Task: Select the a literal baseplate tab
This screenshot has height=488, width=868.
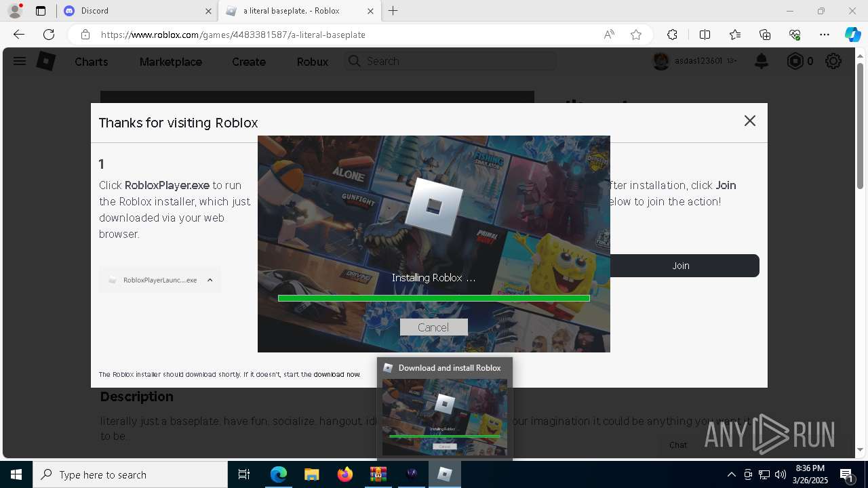Action: pos(300,11)
